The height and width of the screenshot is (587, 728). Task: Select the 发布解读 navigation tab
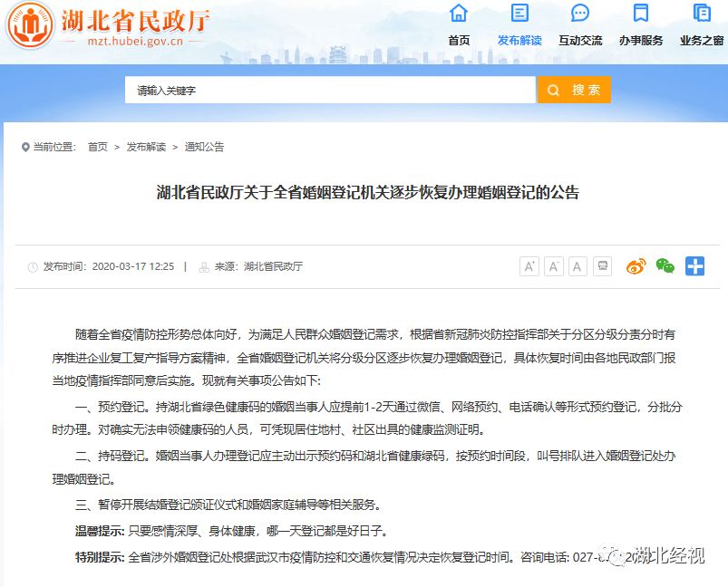pyautogui.click(x=519, y=25)
